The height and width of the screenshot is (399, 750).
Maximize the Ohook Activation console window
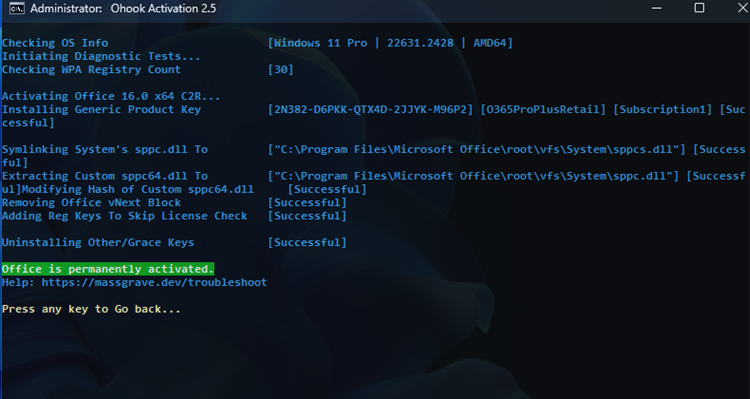point(699,8)
